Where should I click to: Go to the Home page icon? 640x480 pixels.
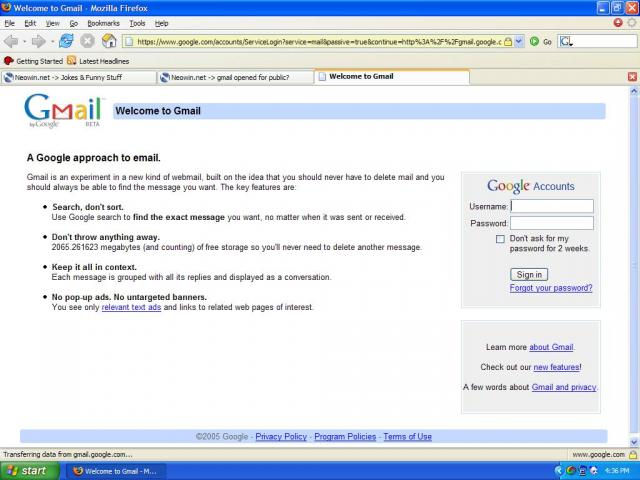coord(109,41)
